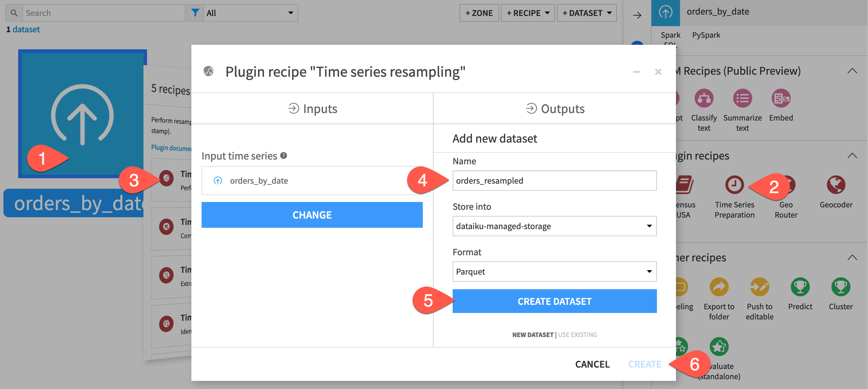Collapse the Plugin recipes section
Image resolution: width=868 pixels, height=389 pixels.
852,156
